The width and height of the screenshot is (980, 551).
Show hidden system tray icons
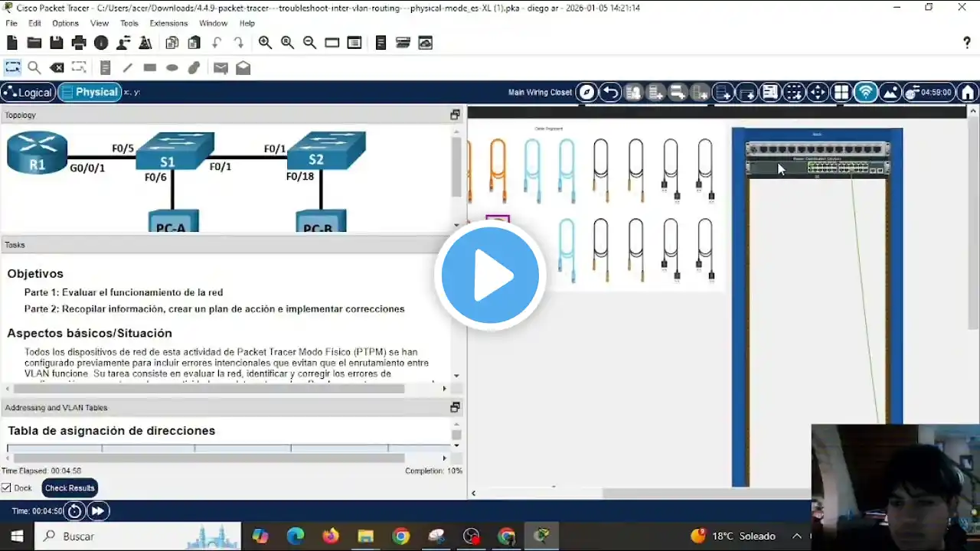coord(797,536)
